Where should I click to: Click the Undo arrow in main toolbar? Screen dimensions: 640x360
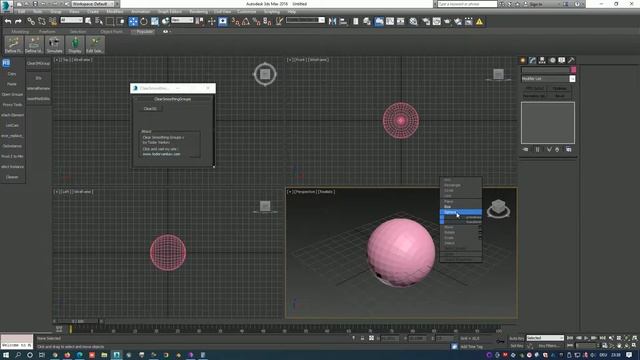8,21
